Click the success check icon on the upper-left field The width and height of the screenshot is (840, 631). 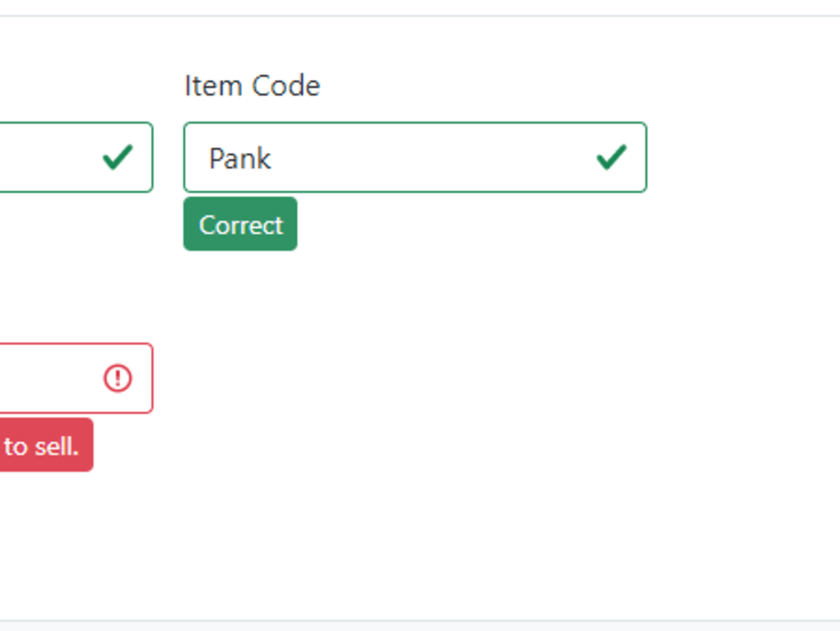(119, 157)
